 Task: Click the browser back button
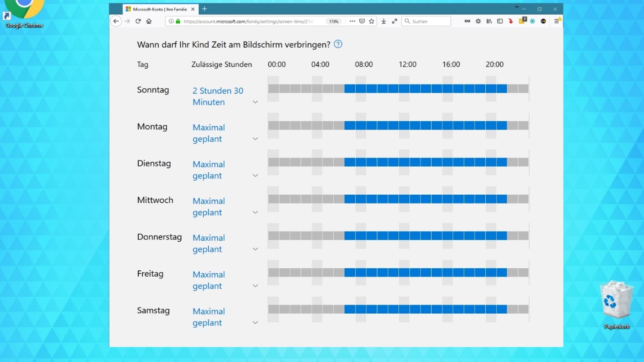(x=116, y=21)
